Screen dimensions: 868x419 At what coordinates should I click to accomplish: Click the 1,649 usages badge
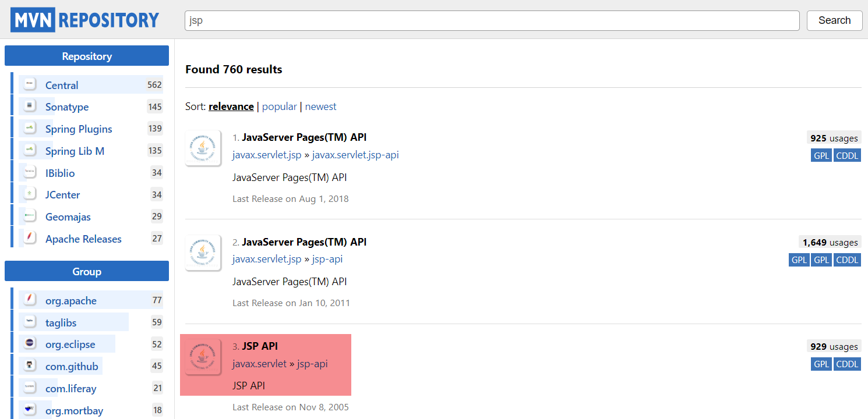[830, 242]
